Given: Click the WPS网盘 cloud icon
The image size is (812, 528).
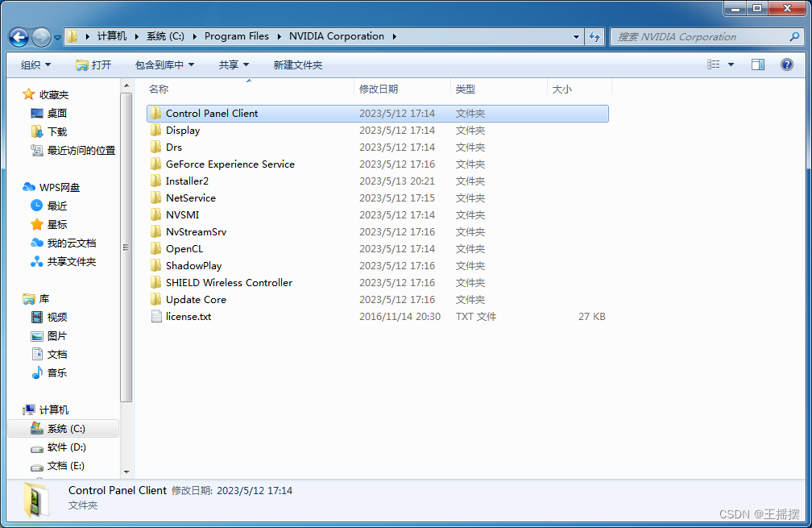Looking at the screenshot, I should coord(29,187).
